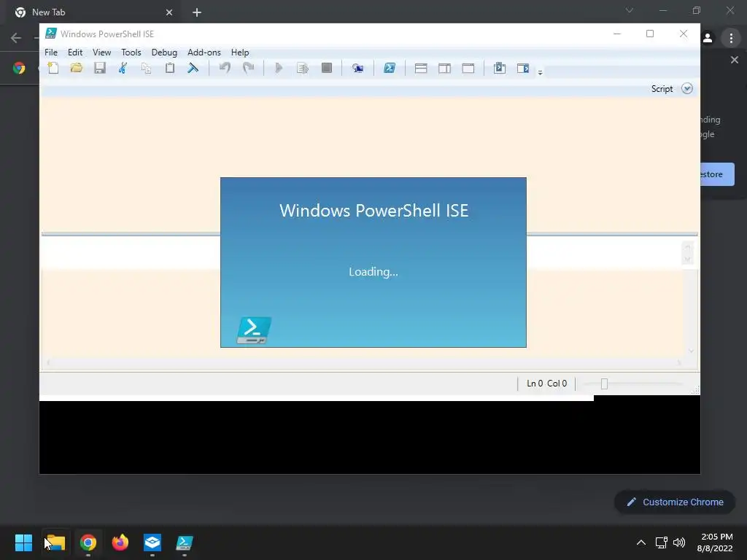The height and width of the screenshot is (560, 747).
Task: Click the Start PowerShell.exe icon
Action: pyautogui.click(x=390, y=68)
